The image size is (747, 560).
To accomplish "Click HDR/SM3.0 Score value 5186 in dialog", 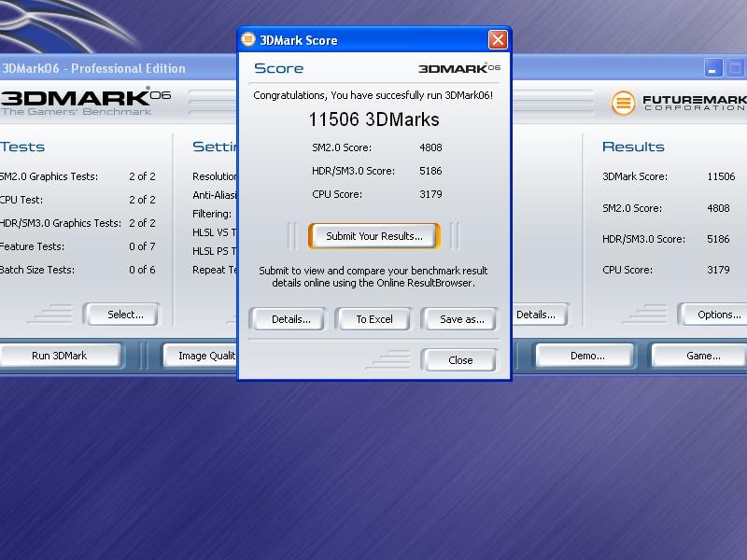I will coord(430,171).
